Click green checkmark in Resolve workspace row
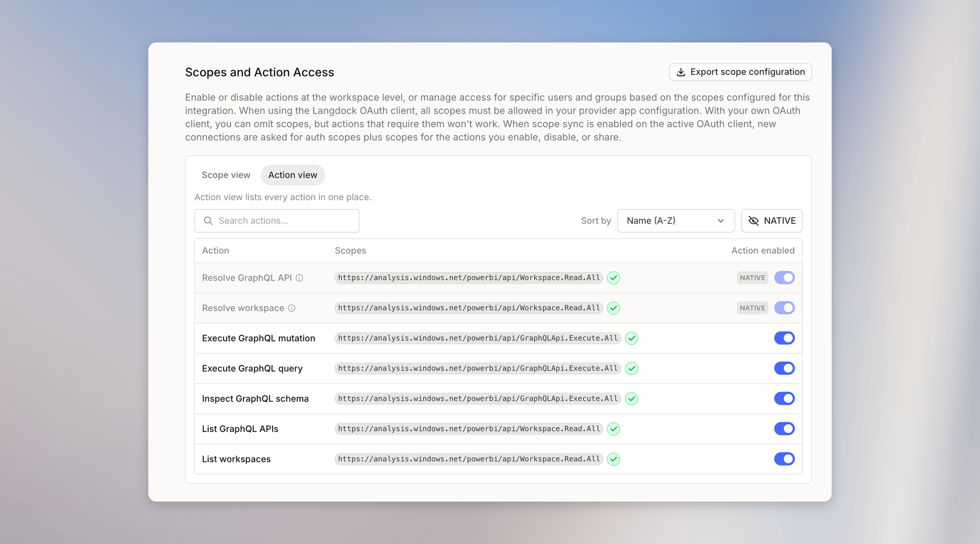The image size is (980, 544). pos(613,308)
